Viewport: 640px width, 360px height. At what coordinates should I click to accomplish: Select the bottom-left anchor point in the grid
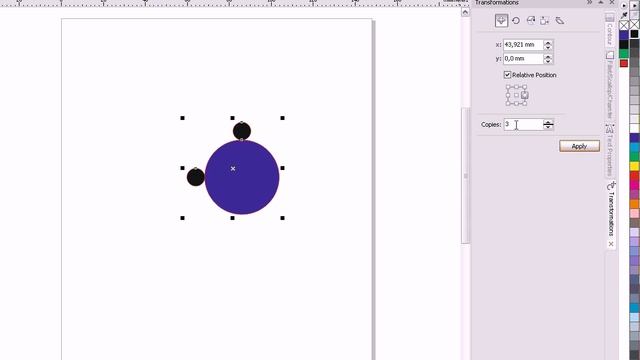(508, 104)
